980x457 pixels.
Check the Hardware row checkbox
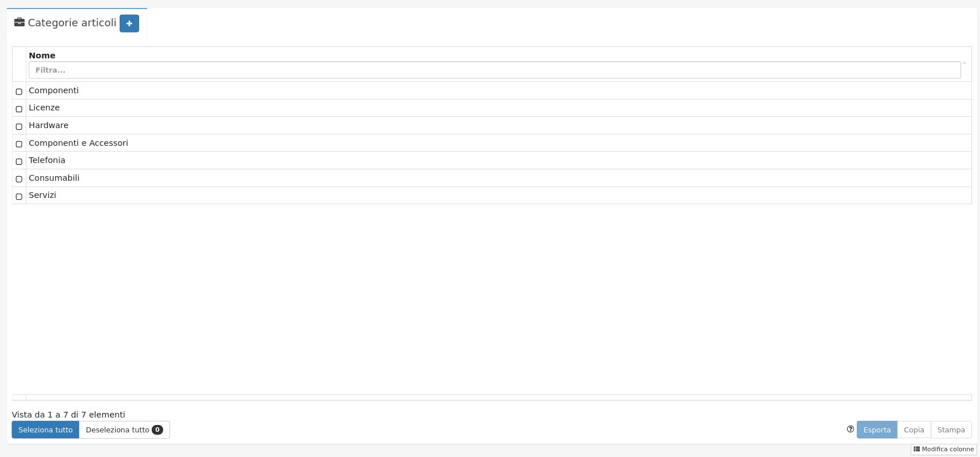coord(19,126)
